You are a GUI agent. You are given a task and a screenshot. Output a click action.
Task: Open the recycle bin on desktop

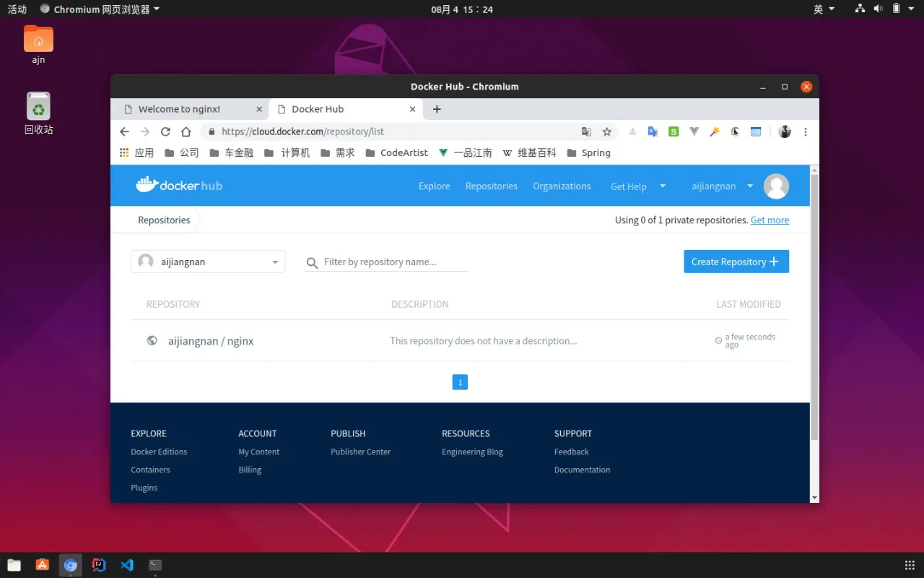pos(38,113)
